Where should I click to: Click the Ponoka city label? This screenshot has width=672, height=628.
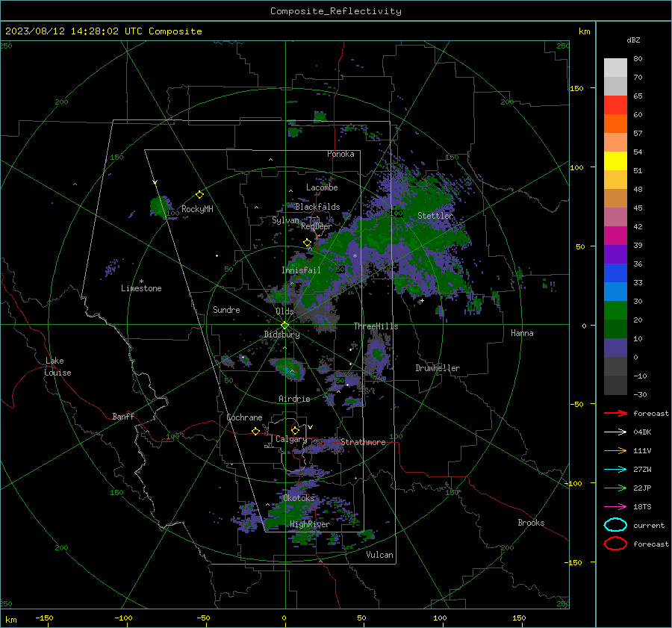(x=340, y=154)
